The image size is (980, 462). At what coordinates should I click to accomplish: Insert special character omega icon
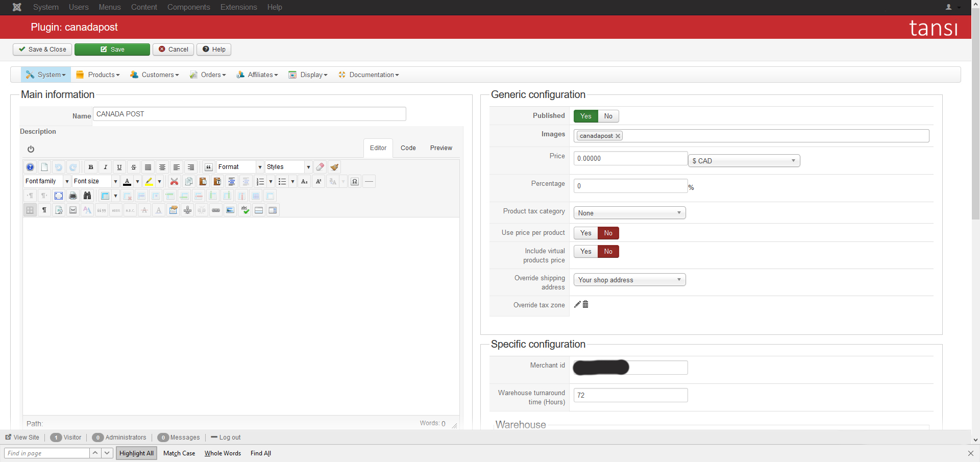pyautogui.click(x=355, y=181)
